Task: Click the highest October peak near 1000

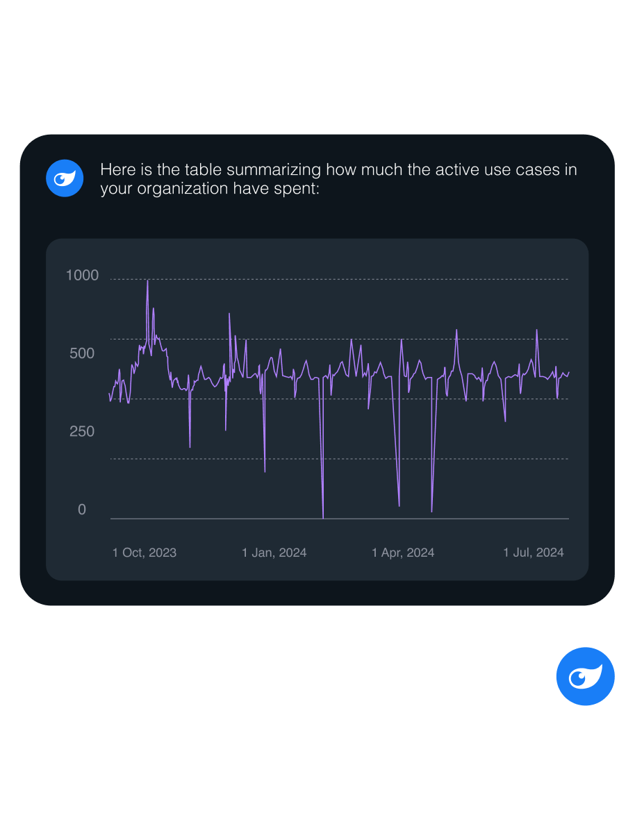Action: 147,281
